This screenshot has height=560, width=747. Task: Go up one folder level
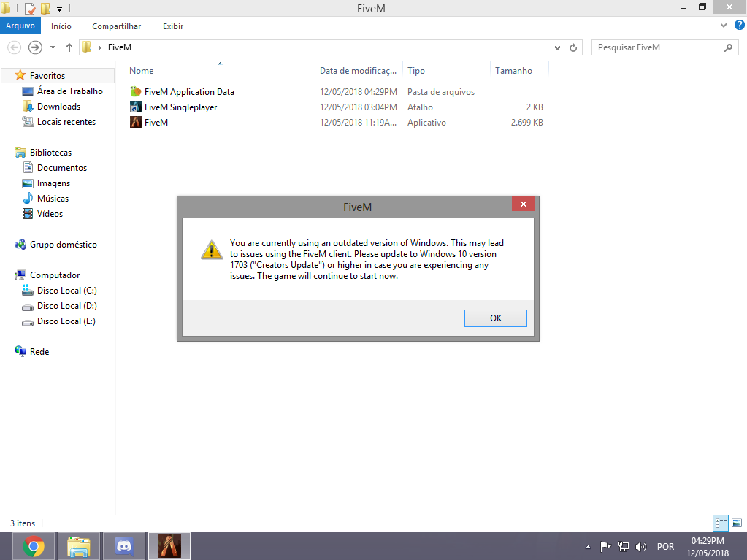click(x=69, y=47)
